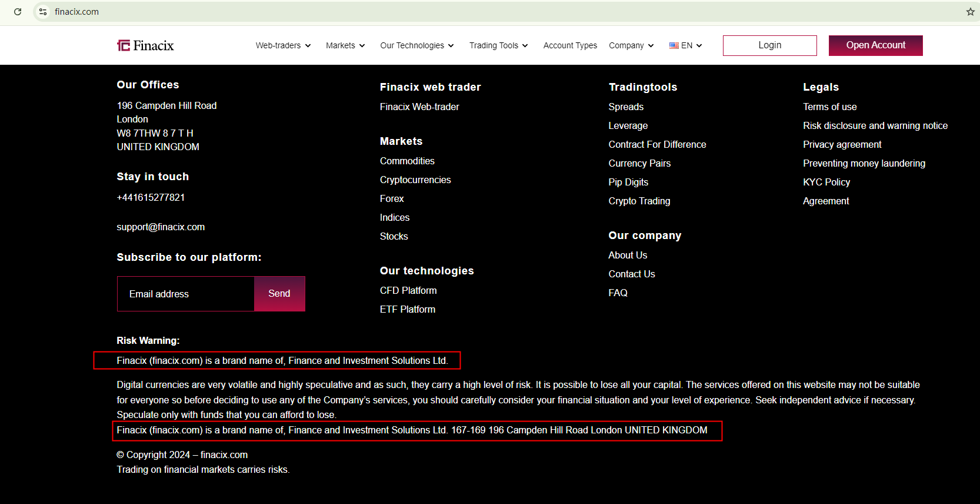Expand the Company dropdown menu
This screenshot has height=504, width=980.
point(631,45)
